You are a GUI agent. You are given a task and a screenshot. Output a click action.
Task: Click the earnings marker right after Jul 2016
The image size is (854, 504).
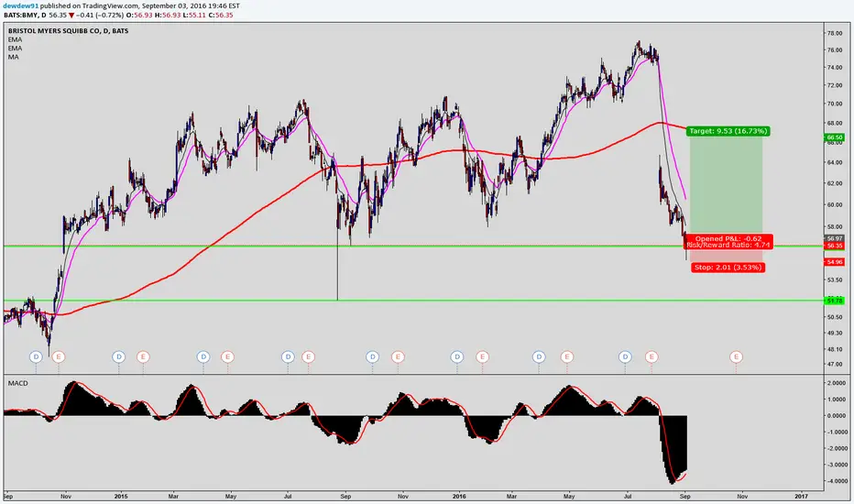pyautogui.click(x=651, y=356)
